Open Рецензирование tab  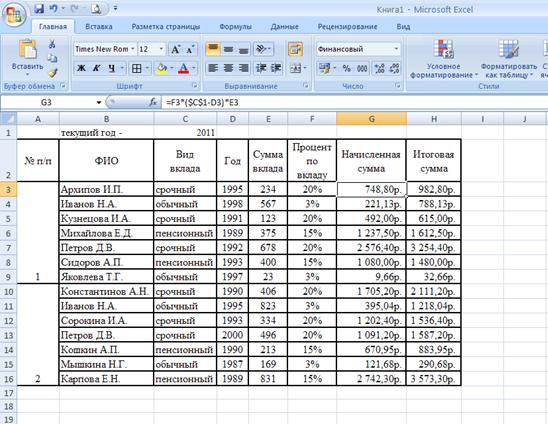[x=347, y=27]
